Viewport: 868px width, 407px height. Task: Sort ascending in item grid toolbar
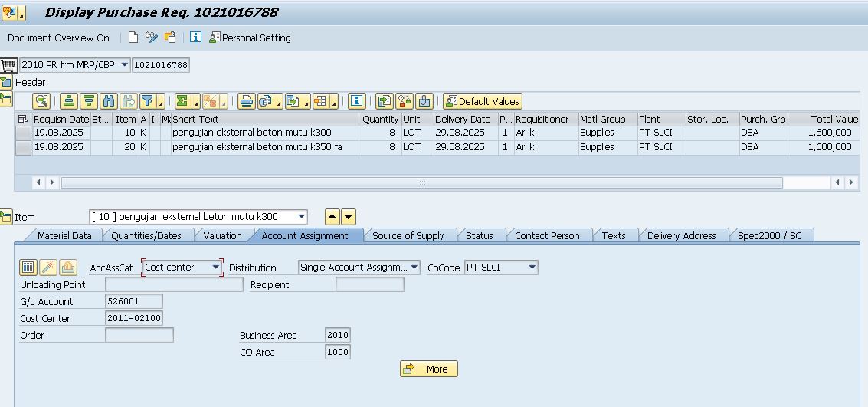(x=69, y=100)
